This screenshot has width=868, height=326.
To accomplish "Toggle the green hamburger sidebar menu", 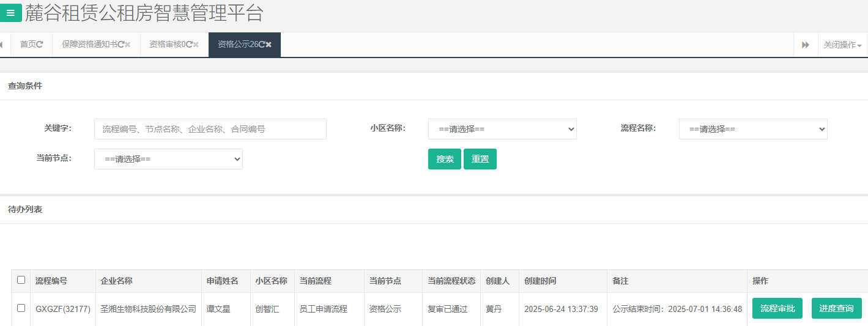I will [10, 13].
